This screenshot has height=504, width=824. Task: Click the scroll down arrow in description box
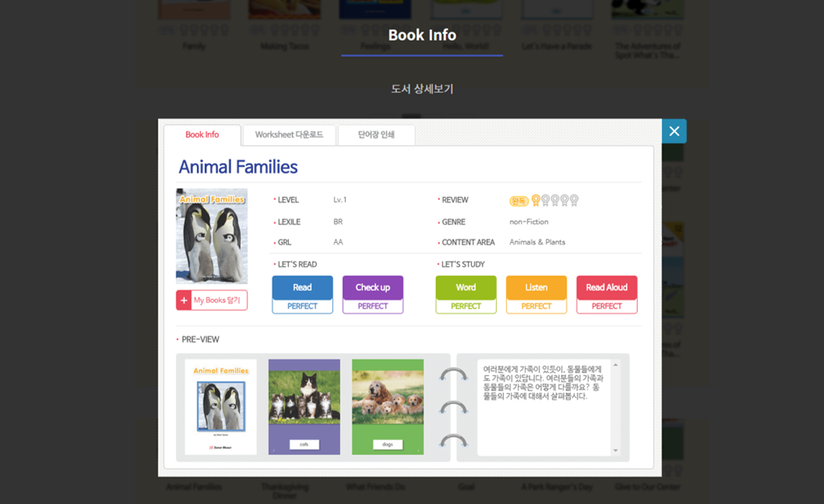coord(615,450)
